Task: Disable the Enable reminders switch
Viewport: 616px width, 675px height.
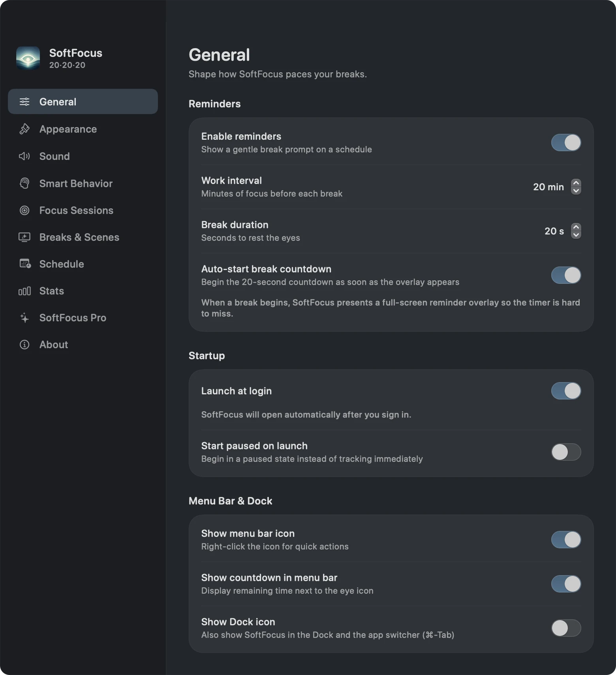Action: point(566,142)
